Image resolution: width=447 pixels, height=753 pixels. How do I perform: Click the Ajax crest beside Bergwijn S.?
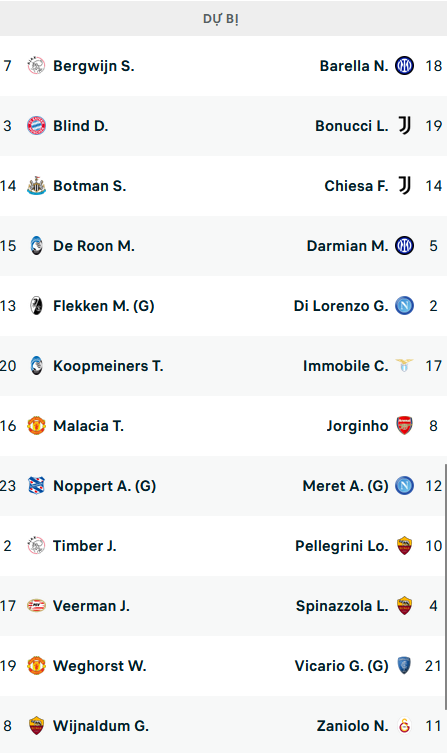pos(36,66)
